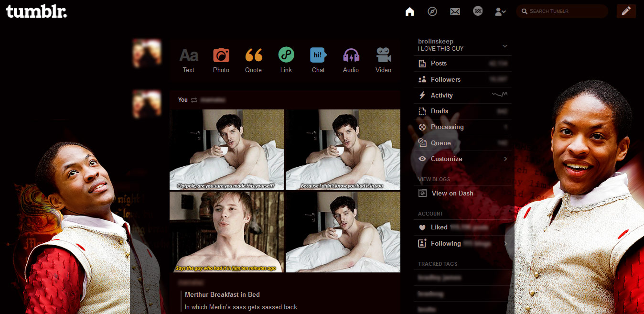Click the compose pencil button

pyautogui.click(x=626, y=11)
